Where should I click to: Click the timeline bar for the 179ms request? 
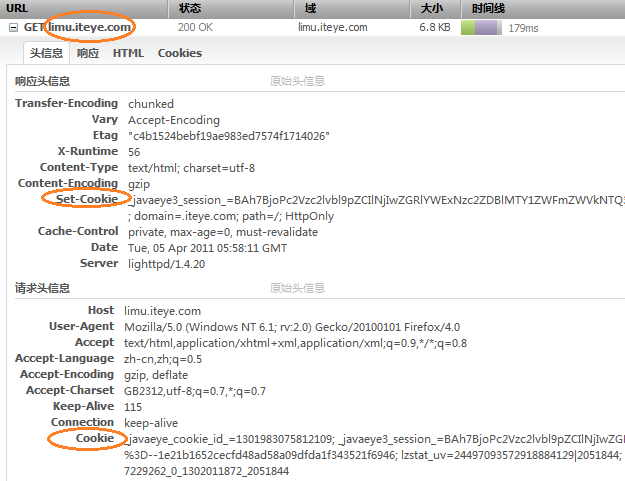click(x=481, y=28)
